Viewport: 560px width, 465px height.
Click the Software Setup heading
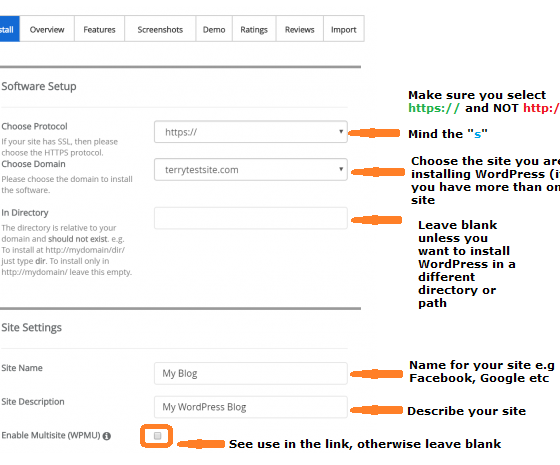click(39, 86)
